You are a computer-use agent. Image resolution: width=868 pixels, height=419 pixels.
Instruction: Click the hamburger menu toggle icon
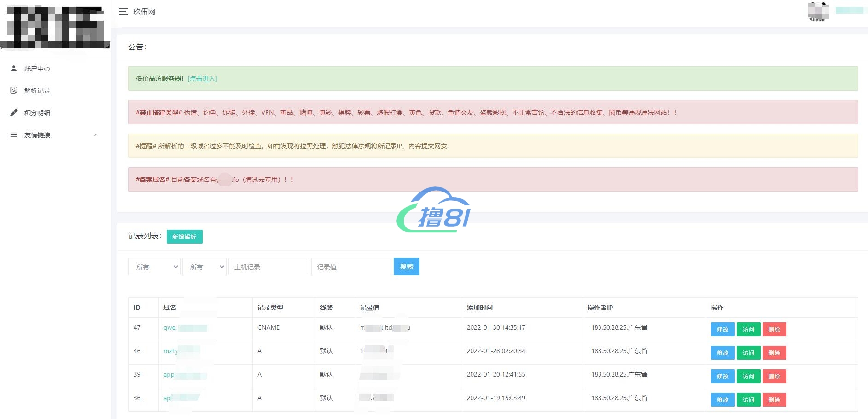[123, 12]
